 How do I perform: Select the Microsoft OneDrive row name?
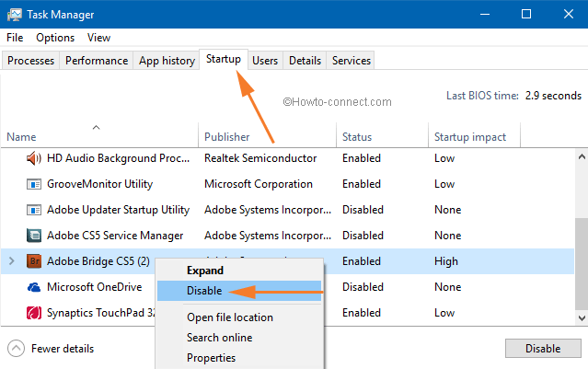click(95, 287)
